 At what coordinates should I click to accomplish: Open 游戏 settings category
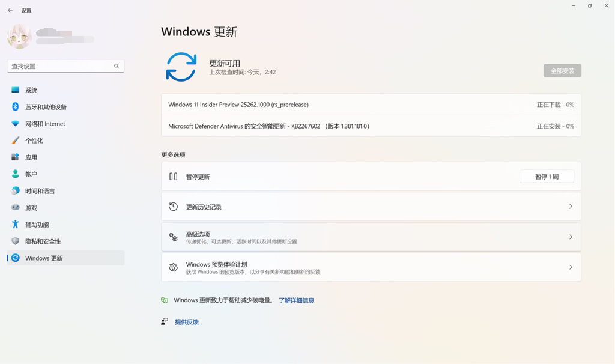point(65,208)
